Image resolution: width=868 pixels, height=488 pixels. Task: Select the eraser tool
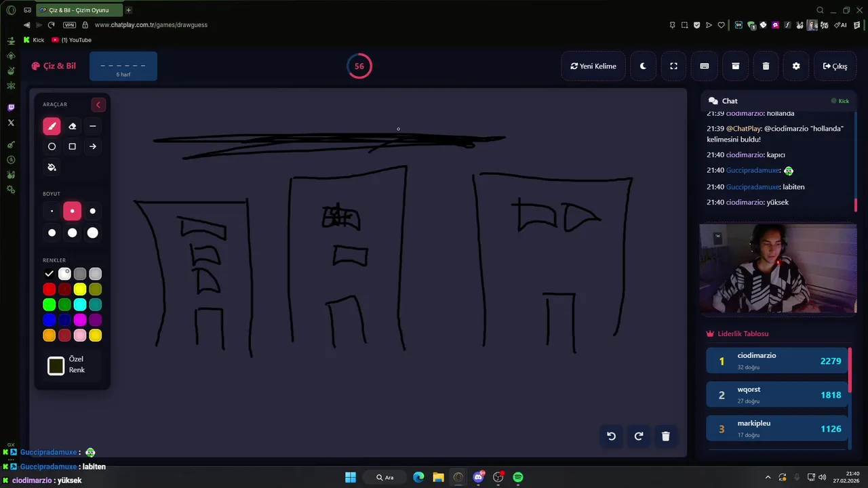click(73, 126)
